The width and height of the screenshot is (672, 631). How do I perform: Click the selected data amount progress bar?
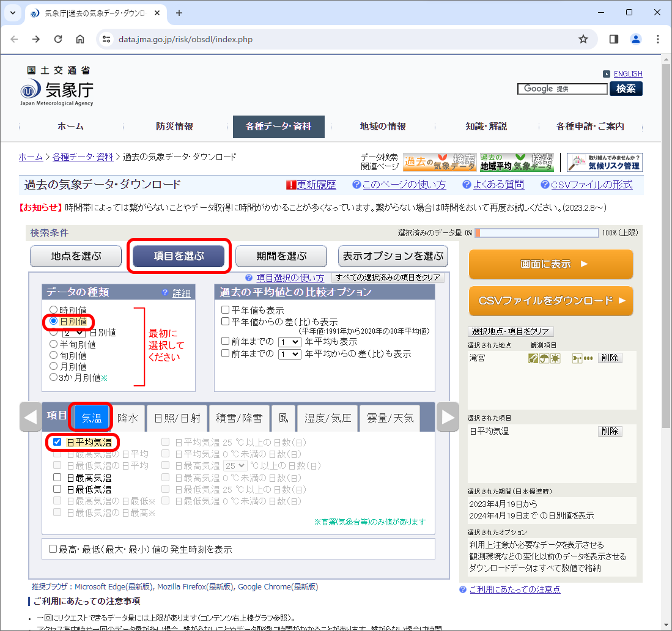point(537,233)
